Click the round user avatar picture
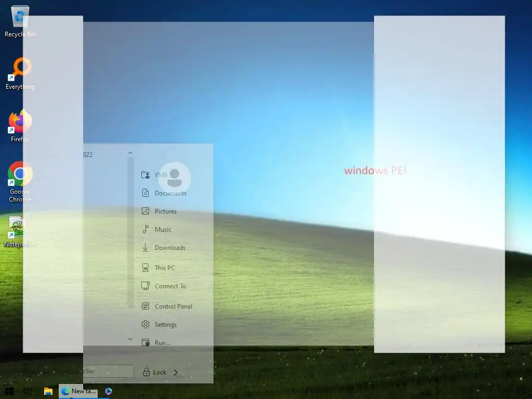532x399 pixels. pos(175,178)
